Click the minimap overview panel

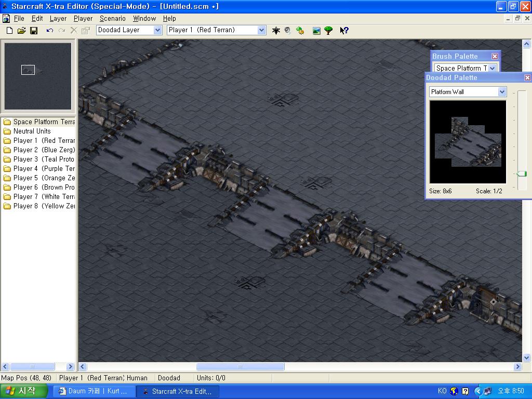38,76
